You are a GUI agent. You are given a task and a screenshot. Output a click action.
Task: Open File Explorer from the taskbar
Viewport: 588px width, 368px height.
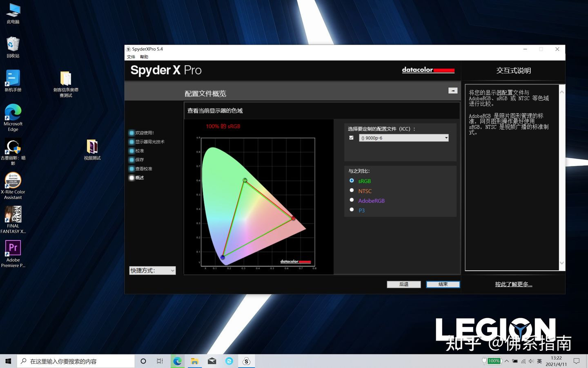pyautogui.click(x=194, y=361)
